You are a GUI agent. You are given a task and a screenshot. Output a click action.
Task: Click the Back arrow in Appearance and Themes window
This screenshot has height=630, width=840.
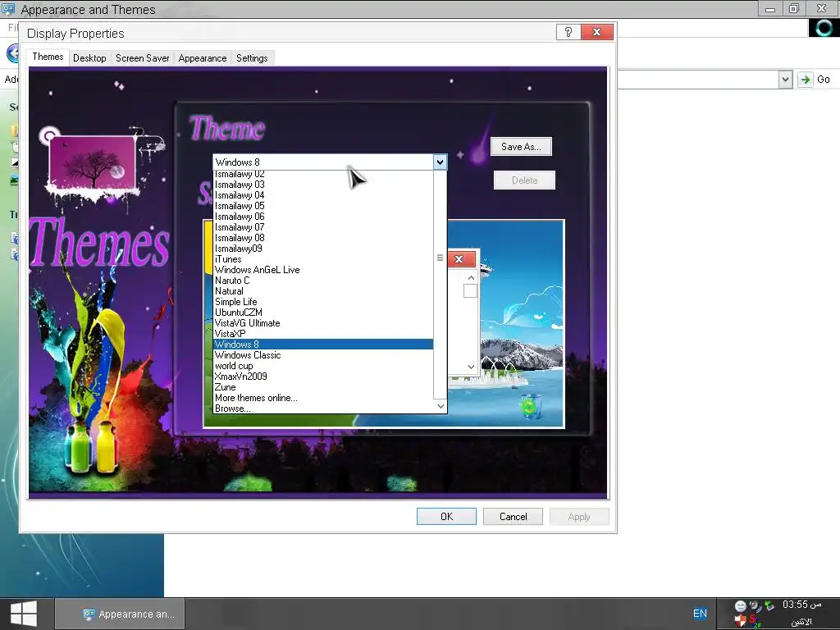[13, 53]
